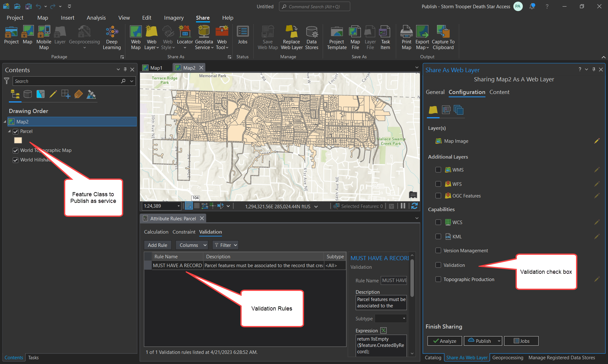Screen dimensions: 608x364
Task: Check the Validation capability checkbox
Action: [438, 265]
